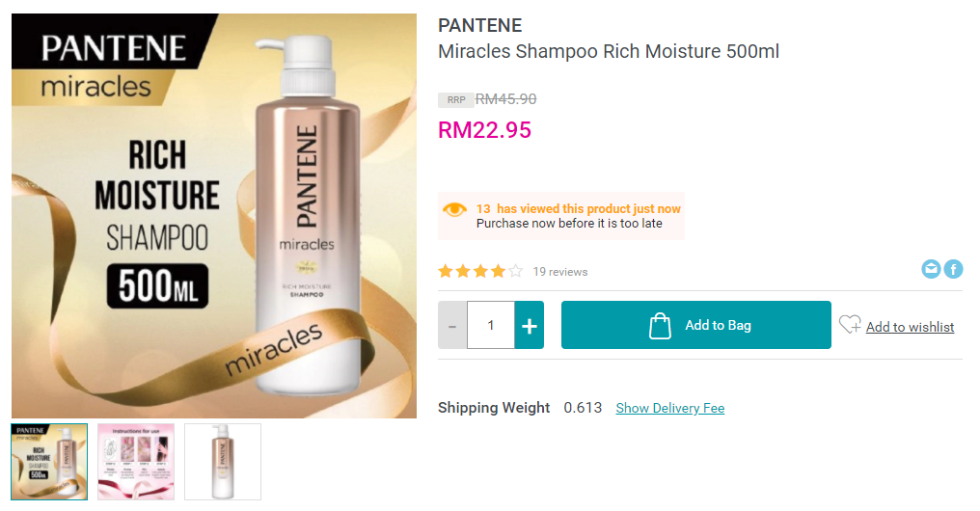Click the grey RRP badge
This screenshot has width=980, height=511.
pos(455,99)
